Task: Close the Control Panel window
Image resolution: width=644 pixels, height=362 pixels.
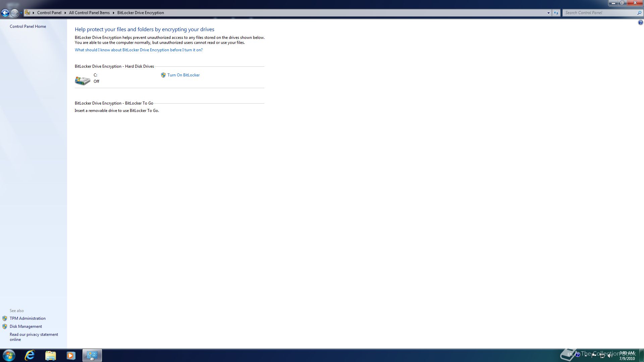Action: [635, 3]
